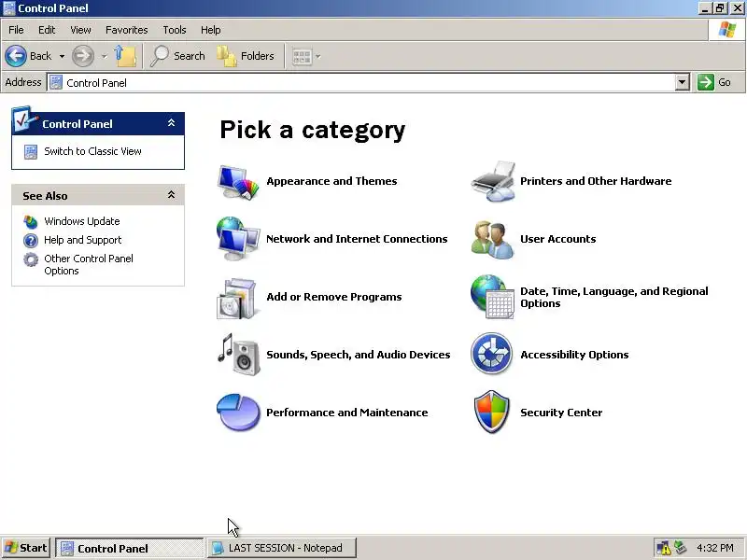Open the Appearance and Themes monitor icon
This screenshot has width=747, height=560.
238,181
